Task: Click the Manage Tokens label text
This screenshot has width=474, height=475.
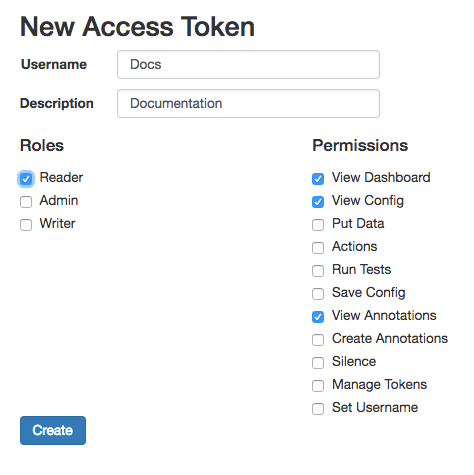Action: (x=379, y=385)
